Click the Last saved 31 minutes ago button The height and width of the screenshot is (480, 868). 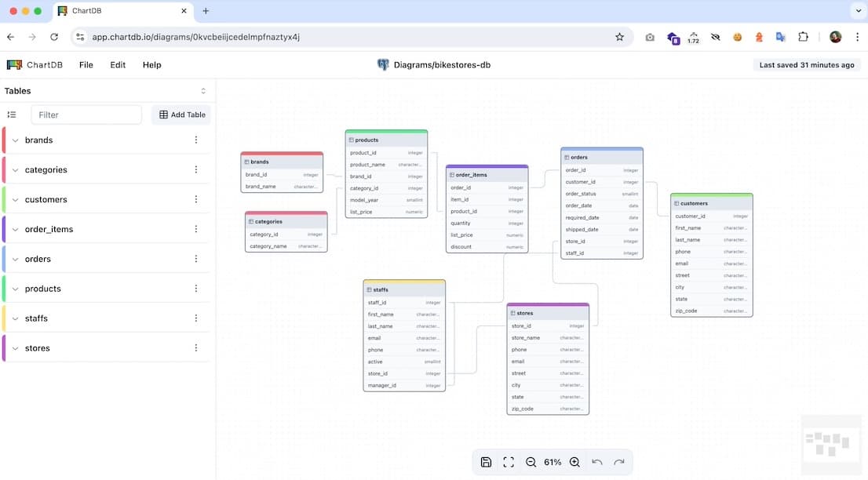pos(807,64)
